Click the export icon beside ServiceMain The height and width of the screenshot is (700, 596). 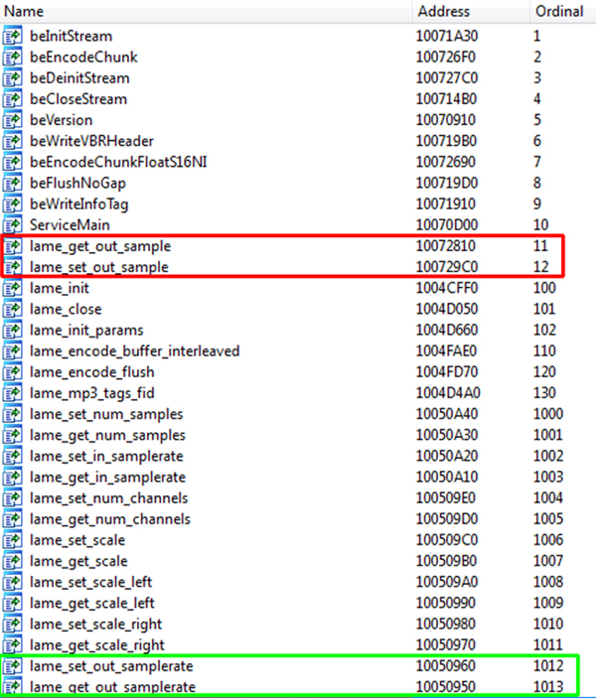click(x=13, y=224)
